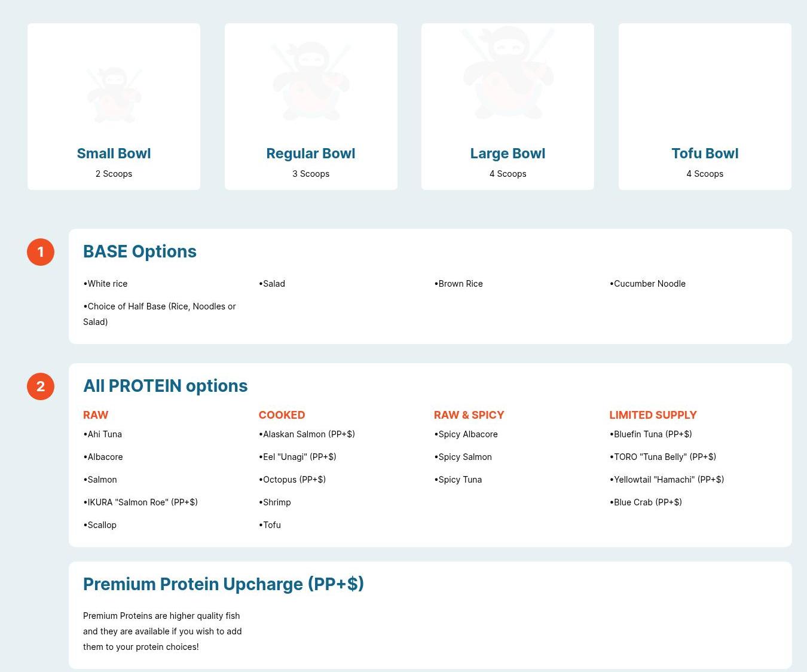The height and width of the screenshot is (672, 807).
Task: Select the White rice base option
Action: click(106, 284)
